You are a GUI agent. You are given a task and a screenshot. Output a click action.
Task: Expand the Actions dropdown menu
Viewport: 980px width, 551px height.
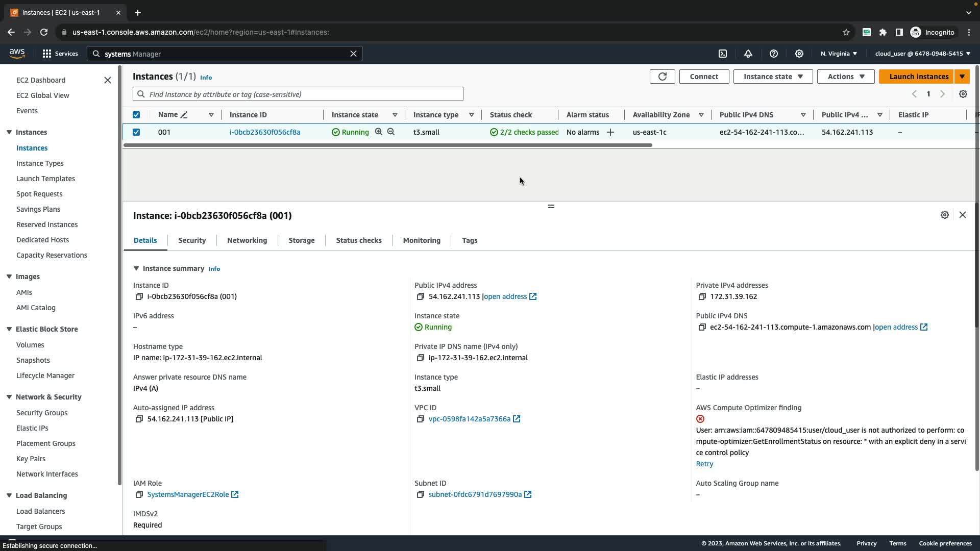coord(846,77)
